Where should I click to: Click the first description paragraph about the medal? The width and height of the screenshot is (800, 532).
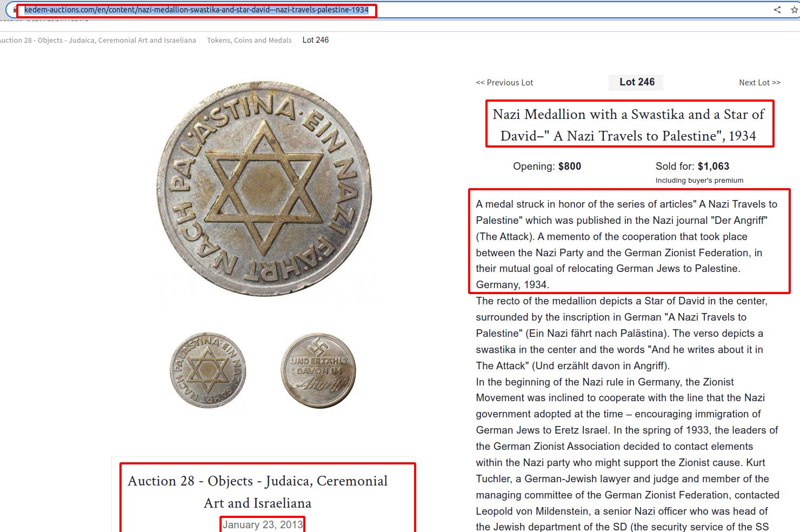(627, 244)
